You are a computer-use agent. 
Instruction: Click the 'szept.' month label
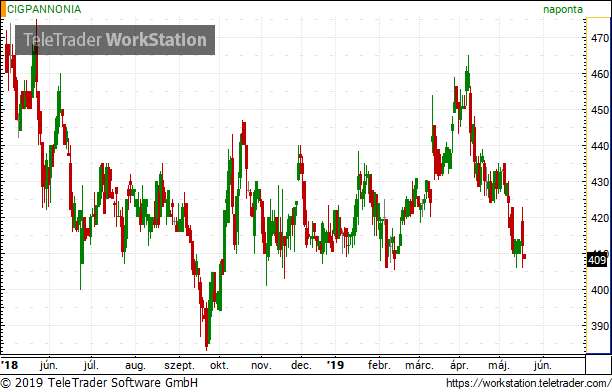pyautogui.click(x=179, y=366)
